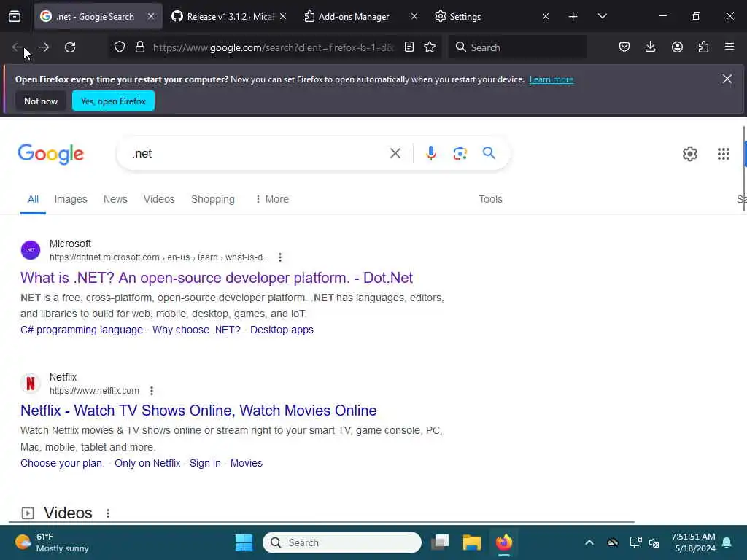Focus the Google search input field
This screenshot has height=560, width=747.
point(258,153)
